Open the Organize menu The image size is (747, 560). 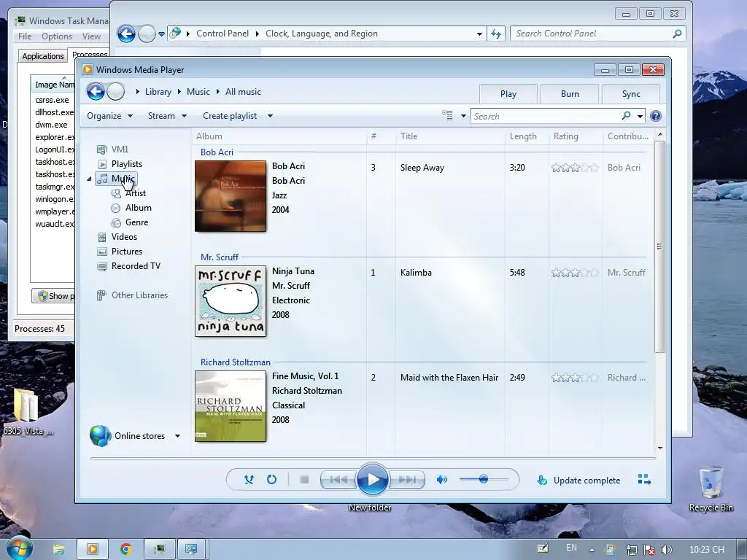pos(109,116)
